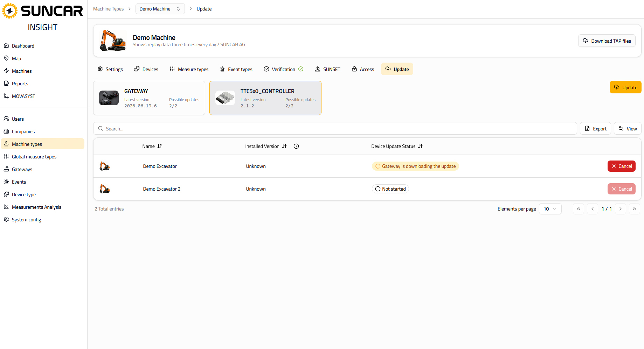Screen dimensions: 644x349
Task: Click GATEWAY latest version 2026.06.19.6
Action: tap(140, 106)
